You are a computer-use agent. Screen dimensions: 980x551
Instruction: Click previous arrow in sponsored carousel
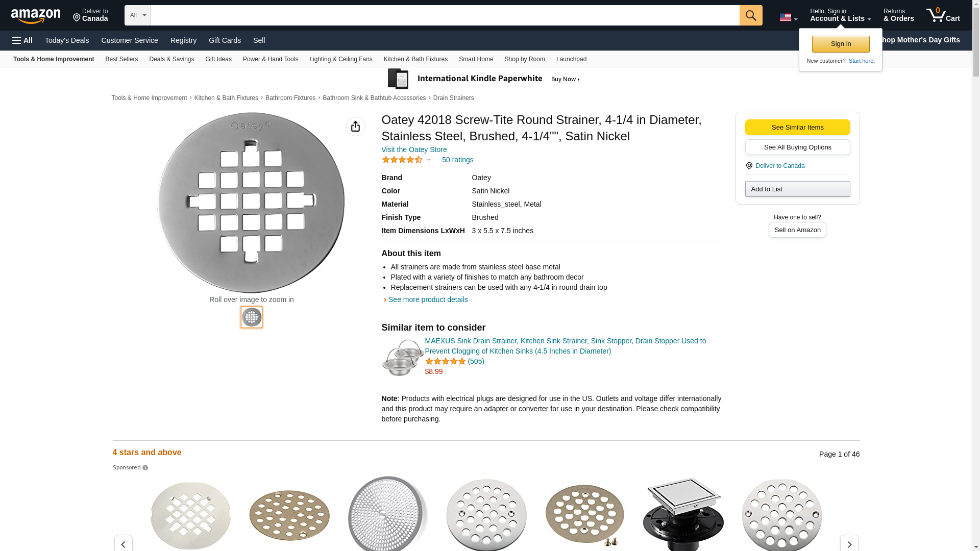[x=123, y=544]
